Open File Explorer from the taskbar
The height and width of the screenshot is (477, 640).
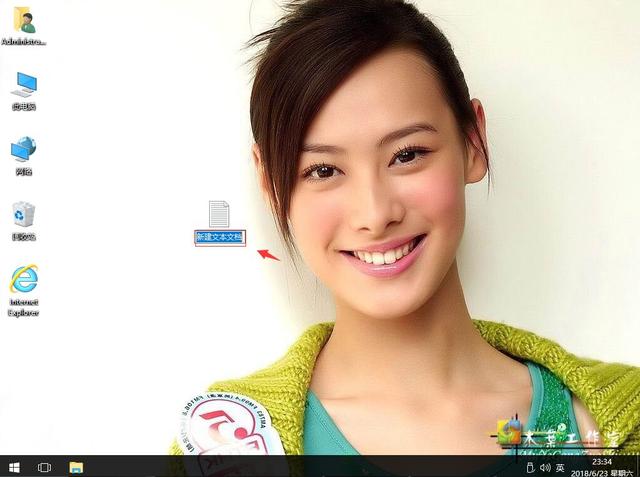pyautogui.click(x=76, y=468)
